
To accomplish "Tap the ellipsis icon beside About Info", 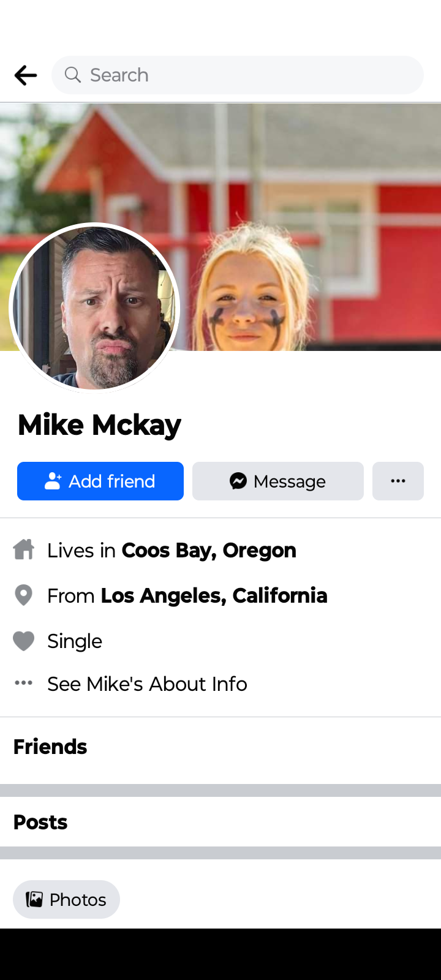I will click(x=24, y=682).
